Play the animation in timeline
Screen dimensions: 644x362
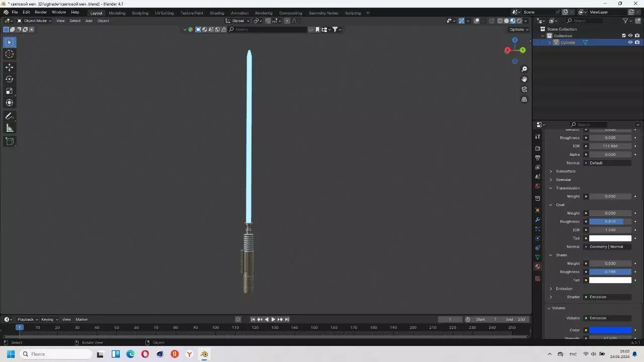click(x=273, y=319)
